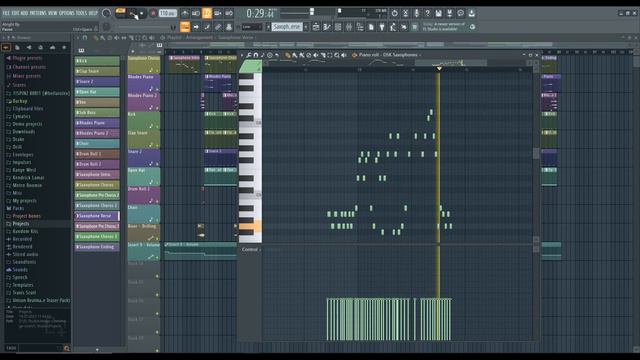Click the newer version available notification

click(x=444, y=27)
